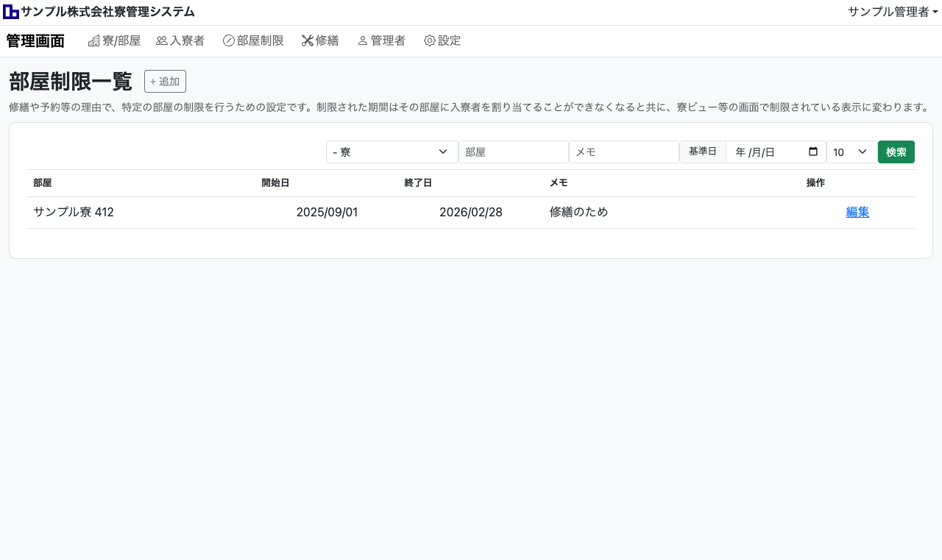The width and height of the screenshot is (942, 560).
Task: Open the サンプル管理者 user menu
Action: 892,12
